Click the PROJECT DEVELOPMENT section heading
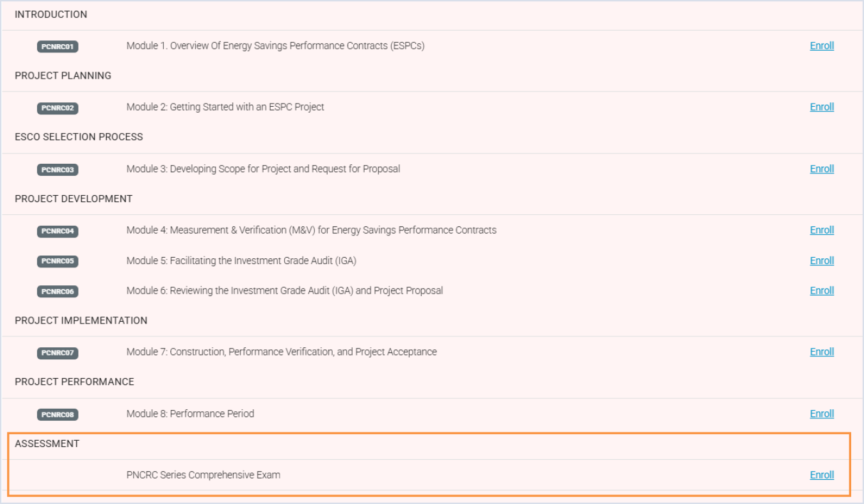 tap(74, 199)
